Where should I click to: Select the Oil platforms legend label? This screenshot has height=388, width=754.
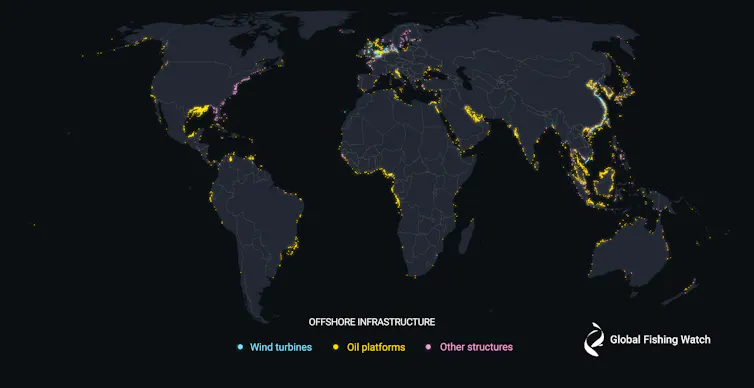(376, 347)
